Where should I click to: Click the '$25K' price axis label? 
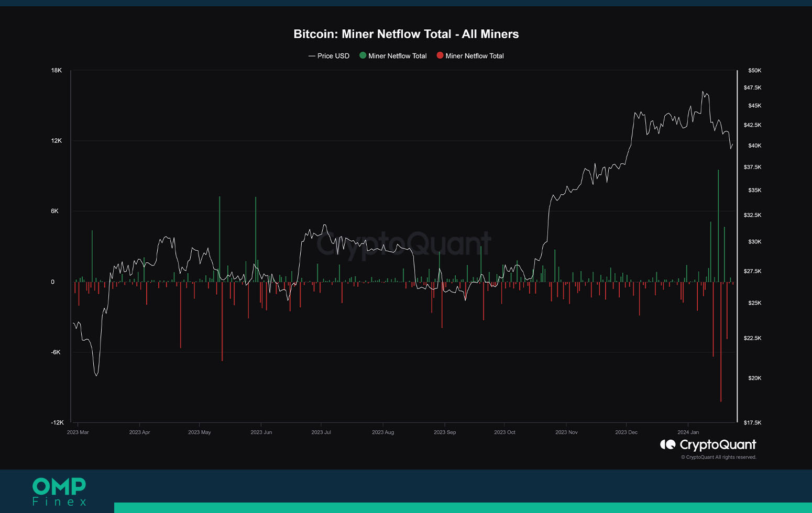(x=755, y=303)
